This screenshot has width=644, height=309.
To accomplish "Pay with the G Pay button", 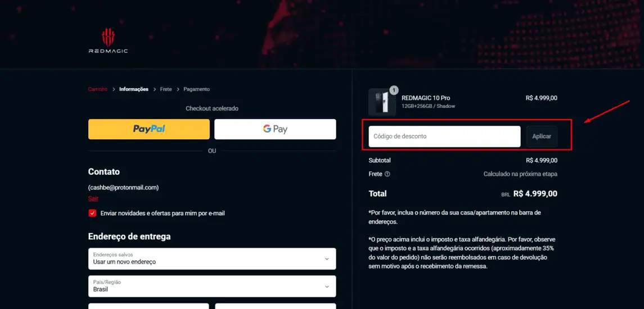I will [275, 129].
